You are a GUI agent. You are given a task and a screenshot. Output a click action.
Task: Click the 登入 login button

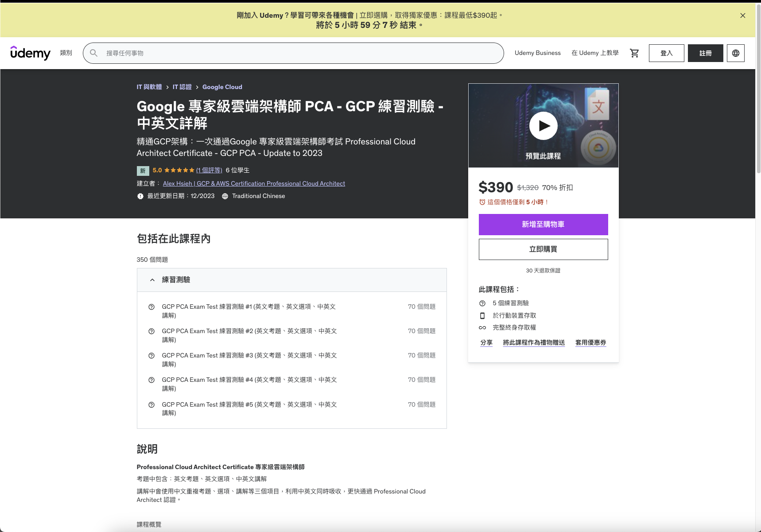(666, 53)
